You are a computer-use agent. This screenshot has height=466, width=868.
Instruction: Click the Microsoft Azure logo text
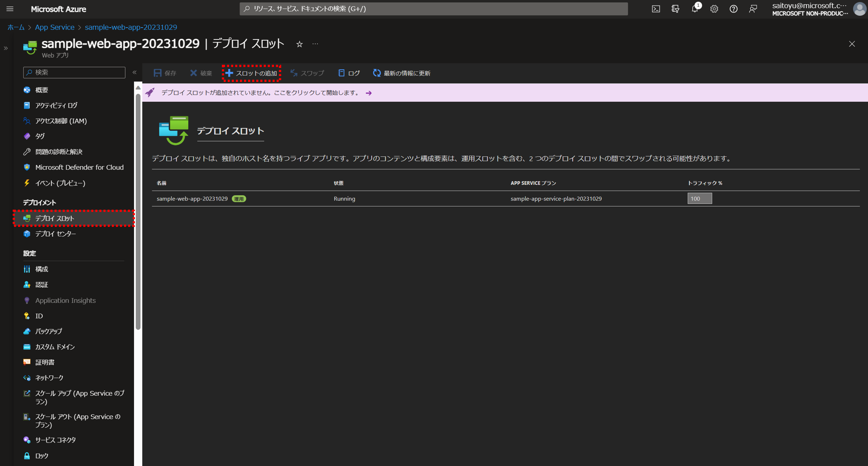click(x=58, y=9)
